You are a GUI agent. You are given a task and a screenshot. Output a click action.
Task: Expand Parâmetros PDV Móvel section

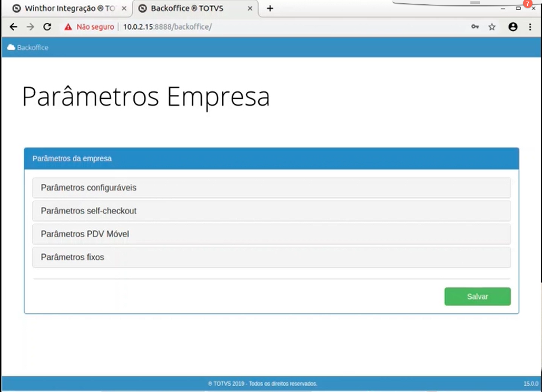click(271, 234)
